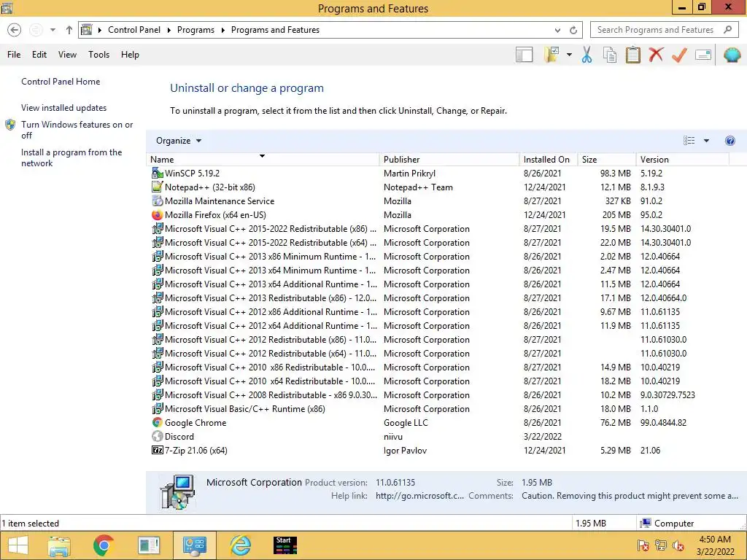Sort by the Name column header

[263, 160]
